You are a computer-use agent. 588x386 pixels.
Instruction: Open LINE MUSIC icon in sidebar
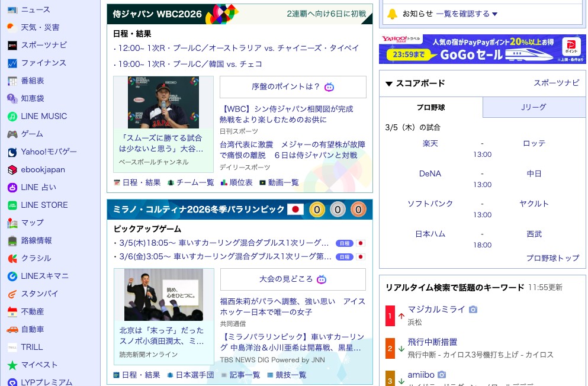point(12,117)
